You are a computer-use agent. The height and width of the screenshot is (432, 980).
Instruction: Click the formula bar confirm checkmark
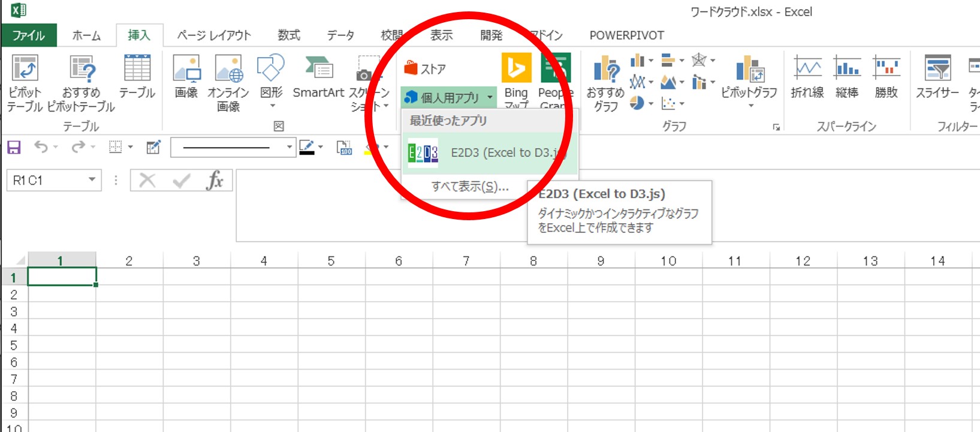coord(181,180)
